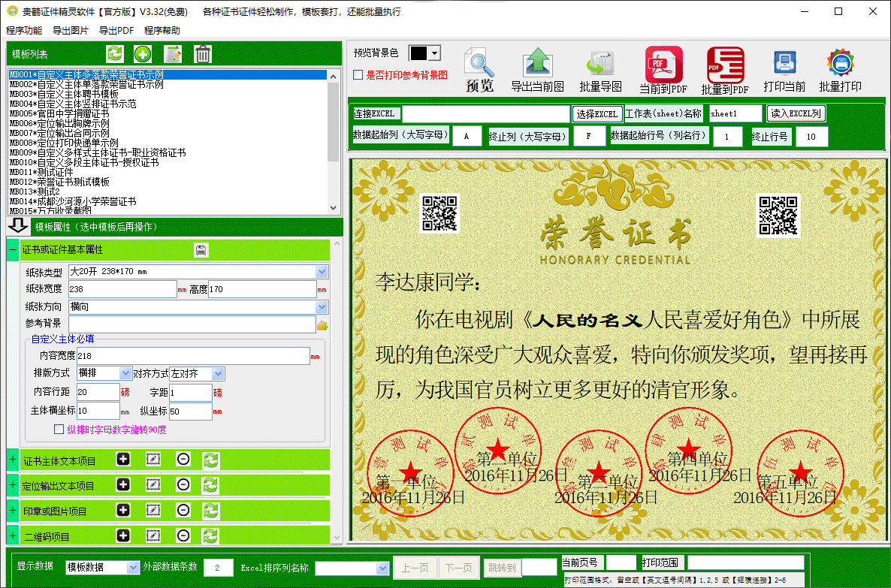Open the 导出PDF menu

(x=116, y=31)
